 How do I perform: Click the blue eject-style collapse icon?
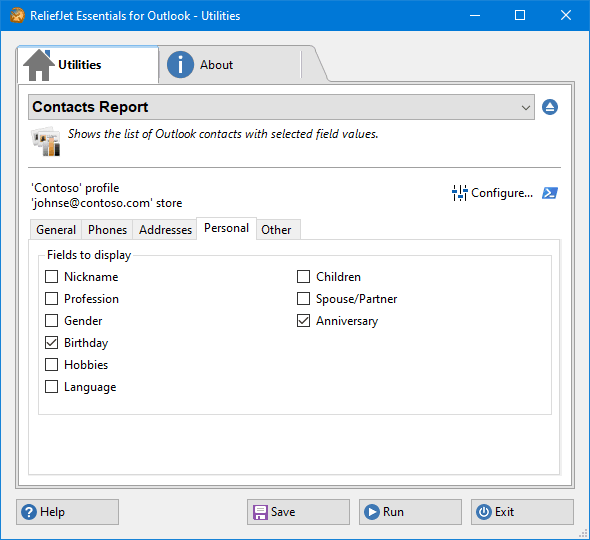tap(550, 107)
